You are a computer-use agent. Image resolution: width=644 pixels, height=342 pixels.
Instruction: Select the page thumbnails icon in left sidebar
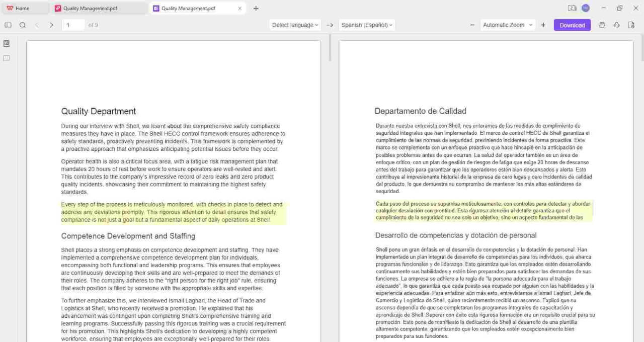coord(6,43)
